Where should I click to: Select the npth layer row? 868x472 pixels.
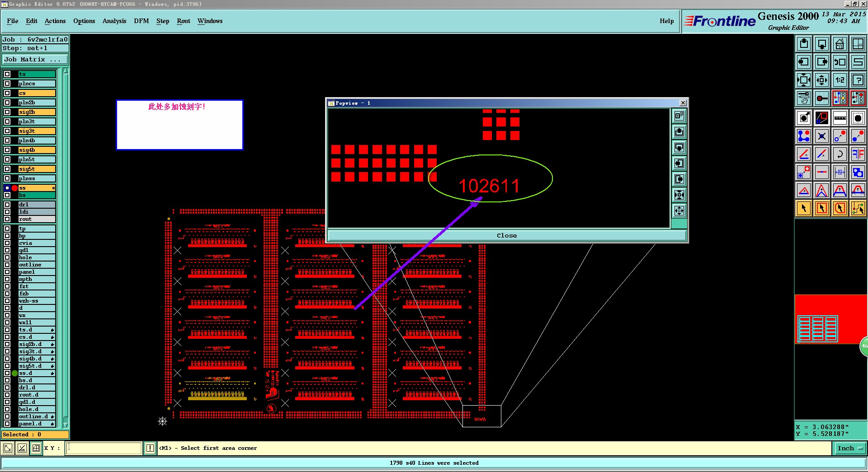pos(37,279)
